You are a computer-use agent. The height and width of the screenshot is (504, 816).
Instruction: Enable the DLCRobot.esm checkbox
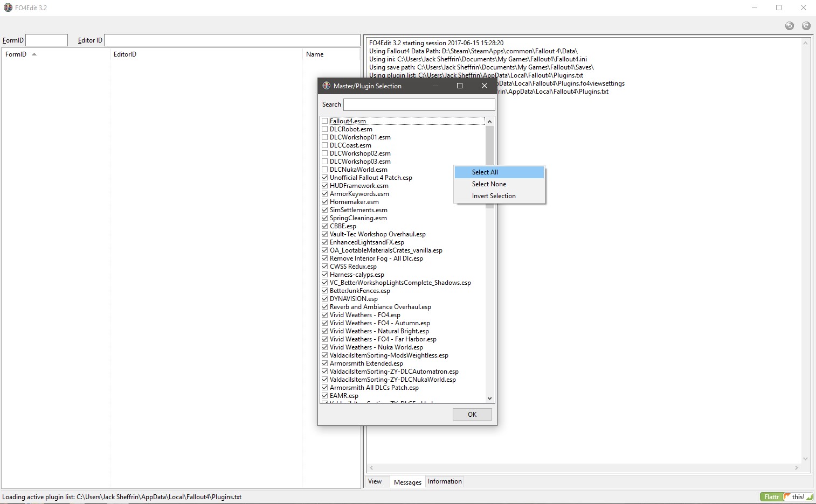(325, 129)
